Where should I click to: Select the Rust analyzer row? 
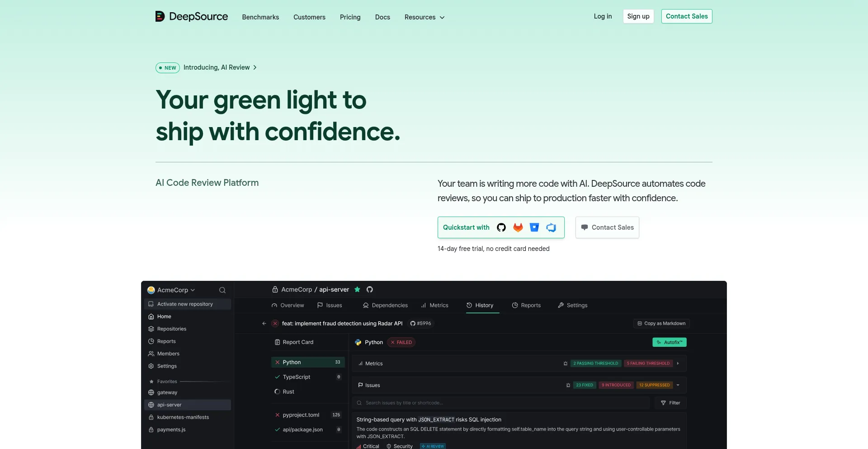click(x=308, y=392)
